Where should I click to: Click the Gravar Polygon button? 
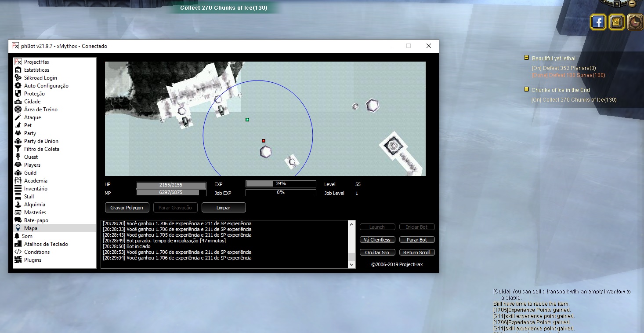point(127,208)
